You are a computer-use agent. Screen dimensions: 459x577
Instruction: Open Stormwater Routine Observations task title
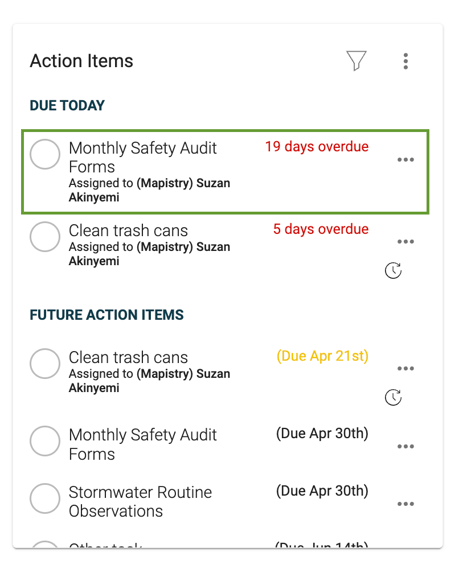pos(140,502)
